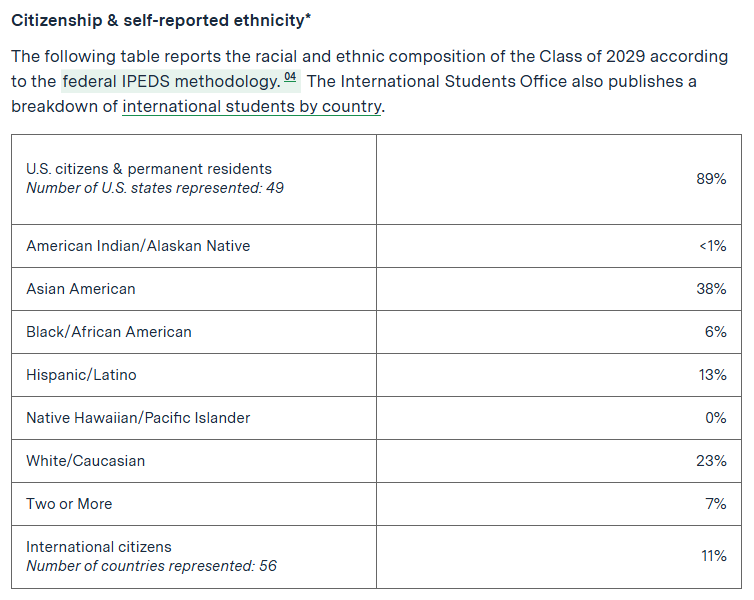Select the Asian American row label
Viewport: 754px width, 600px height.
[81, 289]
